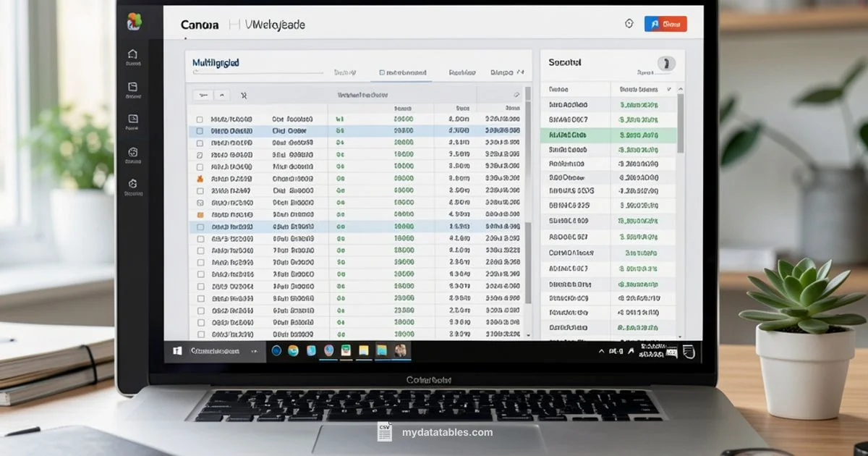Screen dimensions: 868x456
Task: Tick the checkbox on the bottom table row
Action: (200, 334)
